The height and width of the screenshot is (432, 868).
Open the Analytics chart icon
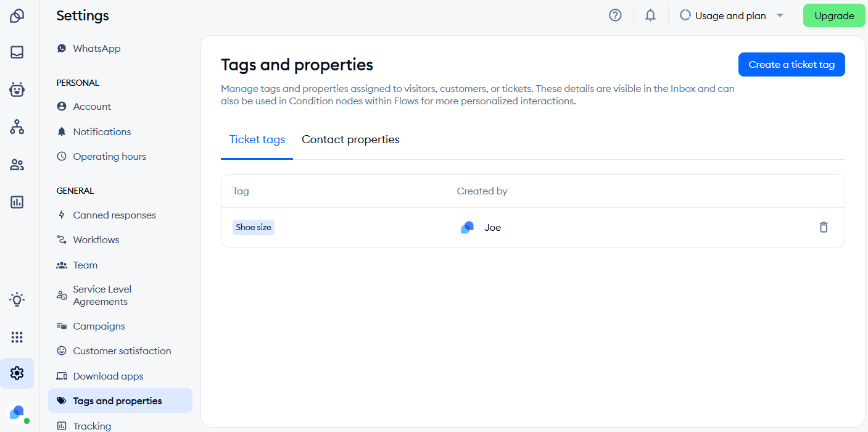pos(17,202)
